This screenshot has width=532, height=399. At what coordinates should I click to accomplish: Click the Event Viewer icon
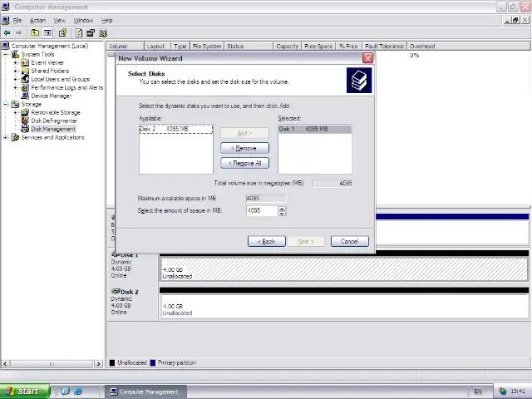[25, 62]
